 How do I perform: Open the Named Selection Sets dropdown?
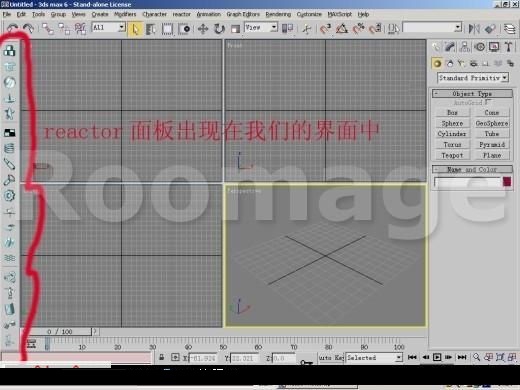tap(432, 27)
